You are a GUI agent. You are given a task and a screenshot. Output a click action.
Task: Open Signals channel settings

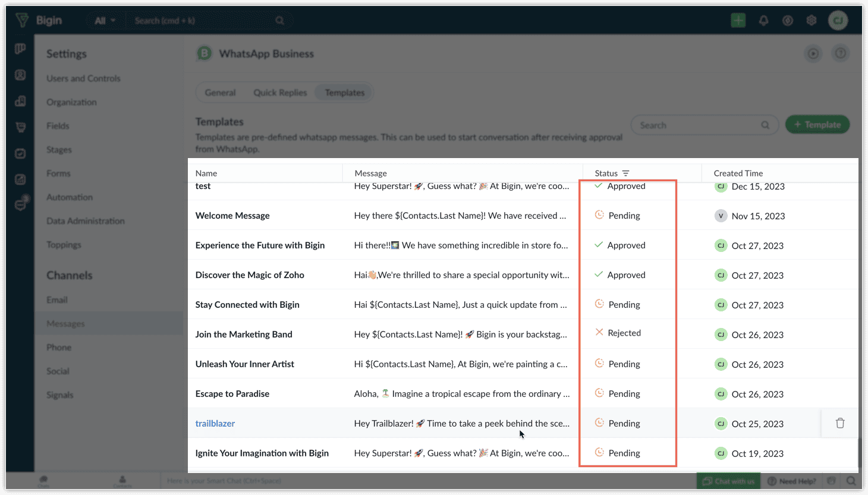click(60, 395)
